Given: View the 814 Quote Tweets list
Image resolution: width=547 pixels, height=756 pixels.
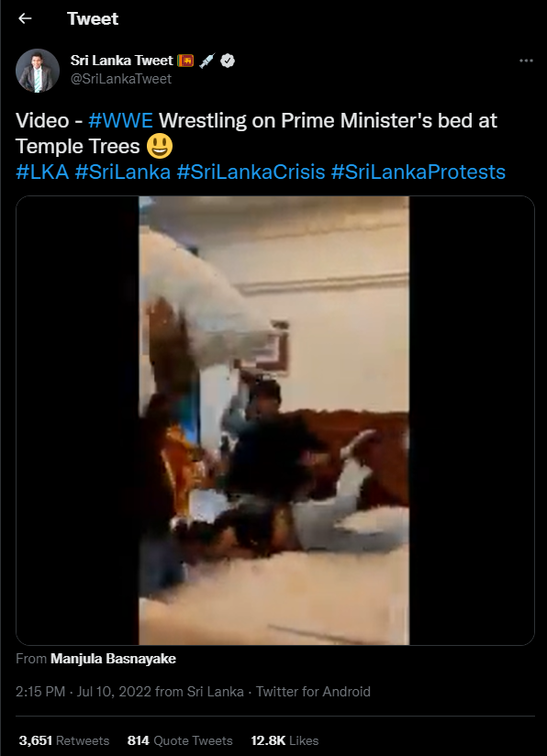Looking at the screenshot, I should (x=180, y=740).
